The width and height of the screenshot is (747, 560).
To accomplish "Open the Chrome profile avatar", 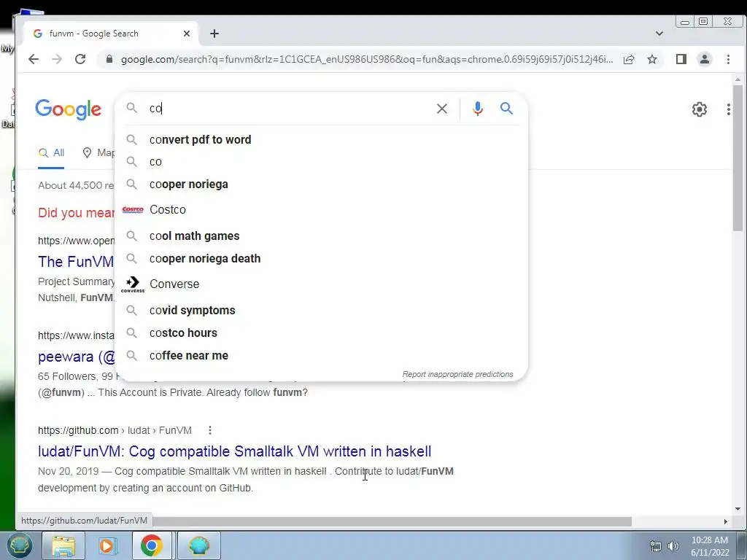I will tap(704, 59).
